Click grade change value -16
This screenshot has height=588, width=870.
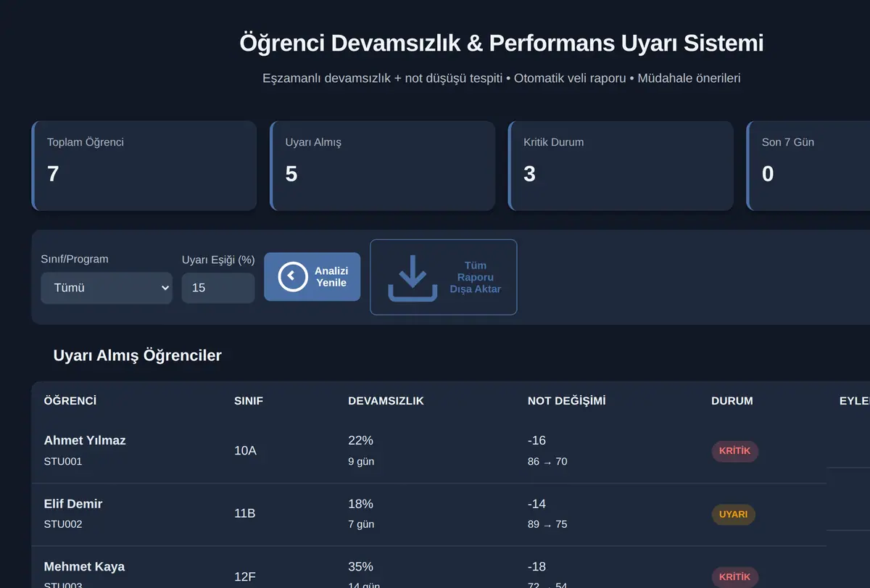(x=536, y=440)
